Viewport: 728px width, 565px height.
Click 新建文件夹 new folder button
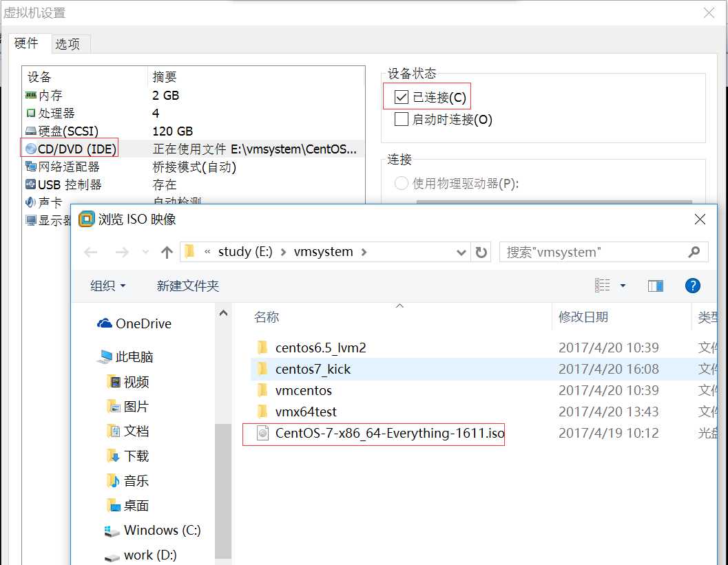click(x=187, y=286)
